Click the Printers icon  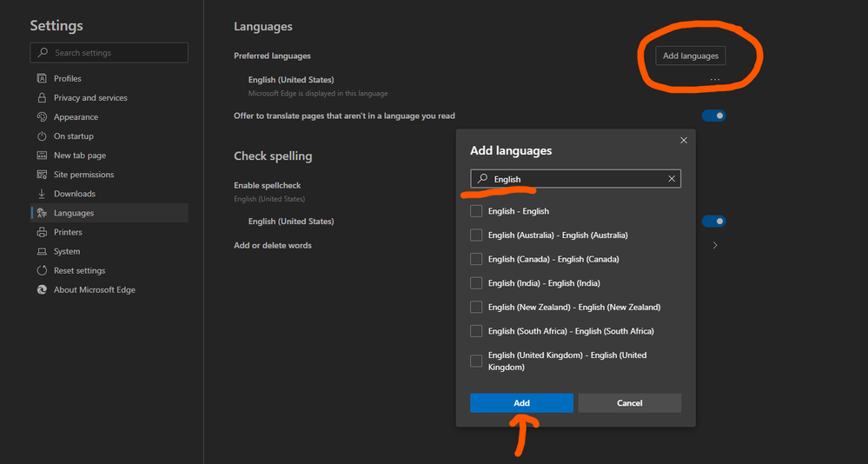pos(42,232)
